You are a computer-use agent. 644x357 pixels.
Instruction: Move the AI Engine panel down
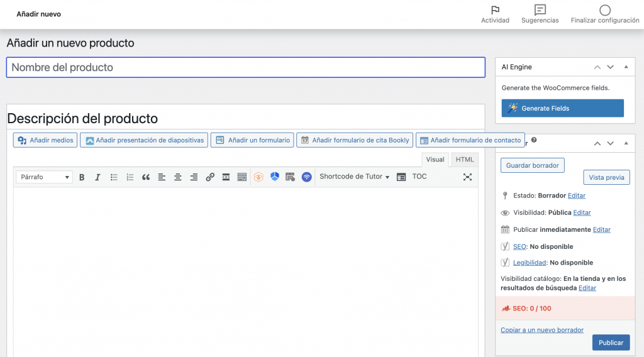(x=610, y=67)
